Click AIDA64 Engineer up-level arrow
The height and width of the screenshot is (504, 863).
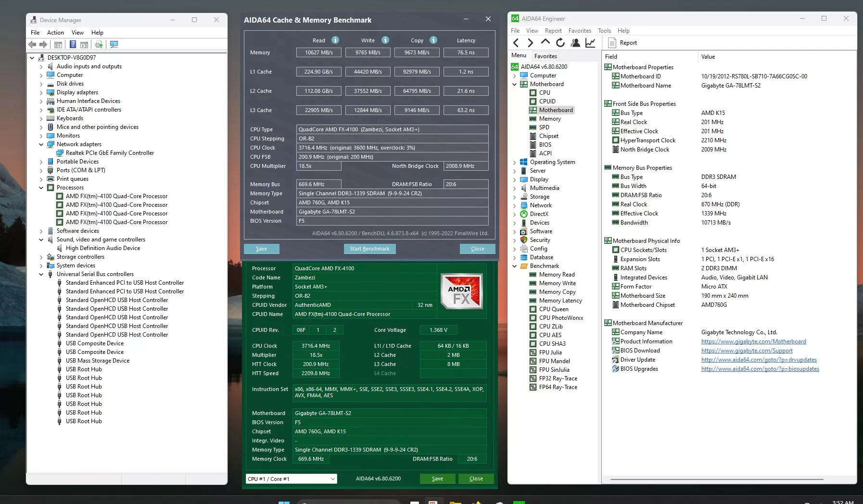pos(545,42)
